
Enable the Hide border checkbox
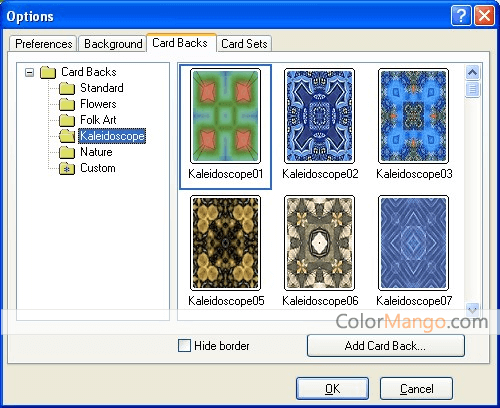pos(184,346)
